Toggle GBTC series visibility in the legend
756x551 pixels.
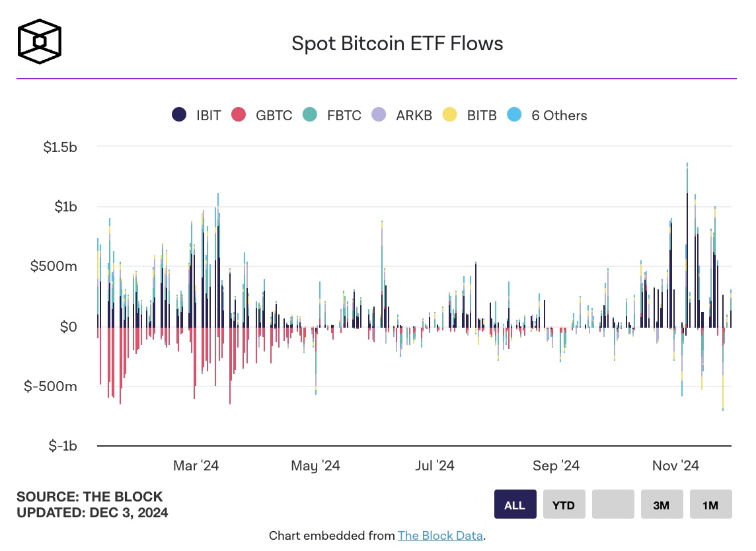(274, 114)
